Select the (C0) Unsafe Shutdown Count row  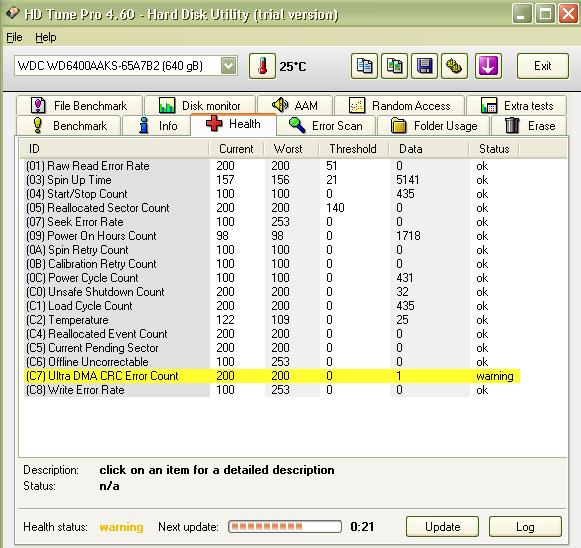(x=272, y=292)
